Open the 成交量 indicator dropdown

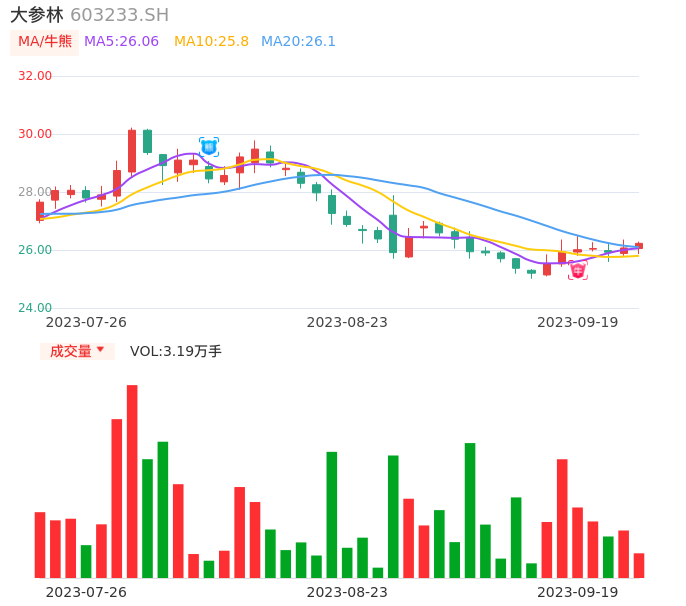pyautogui.click(x=77, y=351)
